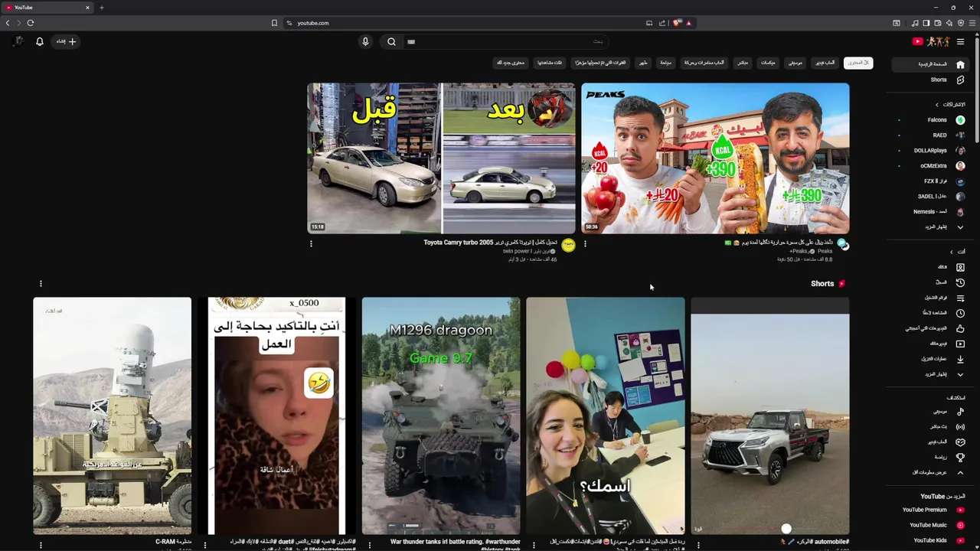Open the M1296 dragoon War Thunder short
Screen dimensions: 980x551
pos(441,416)
